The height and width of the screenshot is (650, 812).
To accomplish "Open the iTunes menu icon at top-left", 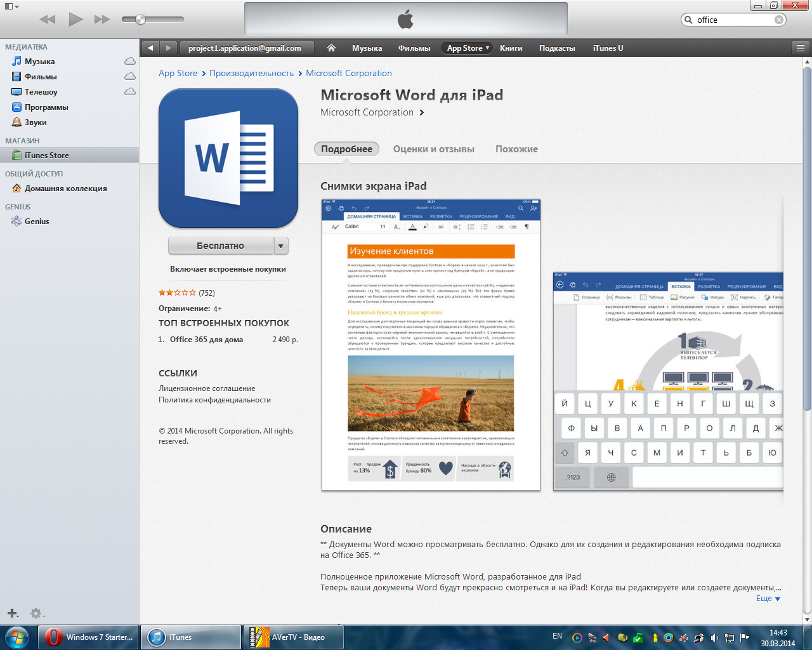I will (x=11, y=6).
